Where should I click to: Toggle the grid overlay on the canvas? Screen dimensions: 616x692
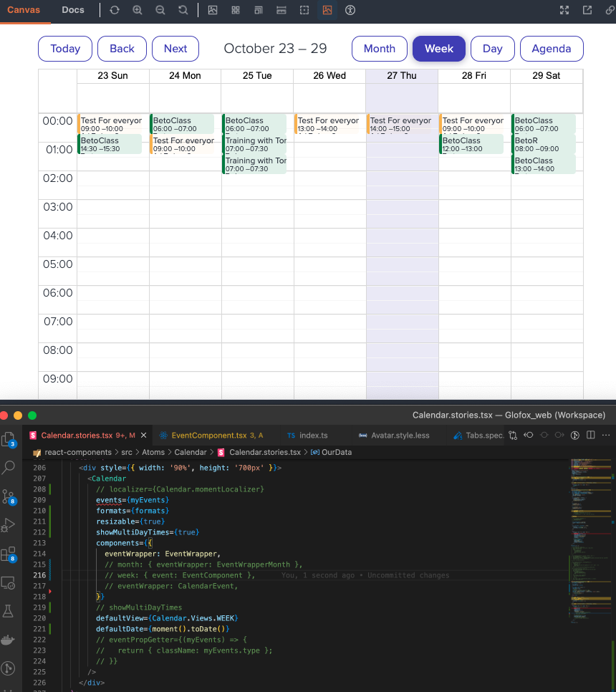click(235, 10)
